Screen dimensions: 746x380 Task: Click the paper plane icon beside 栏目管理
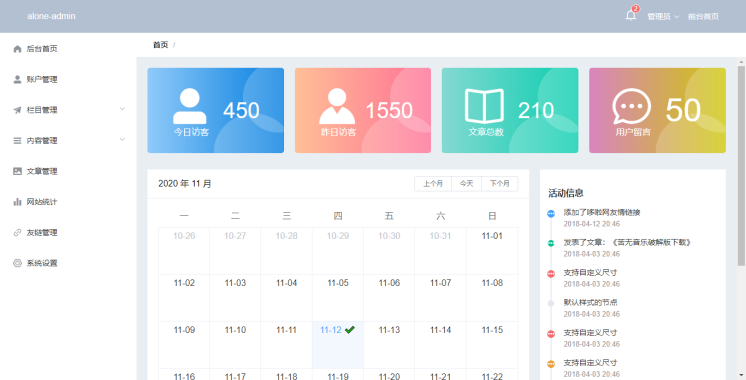[x=18, y=110]
